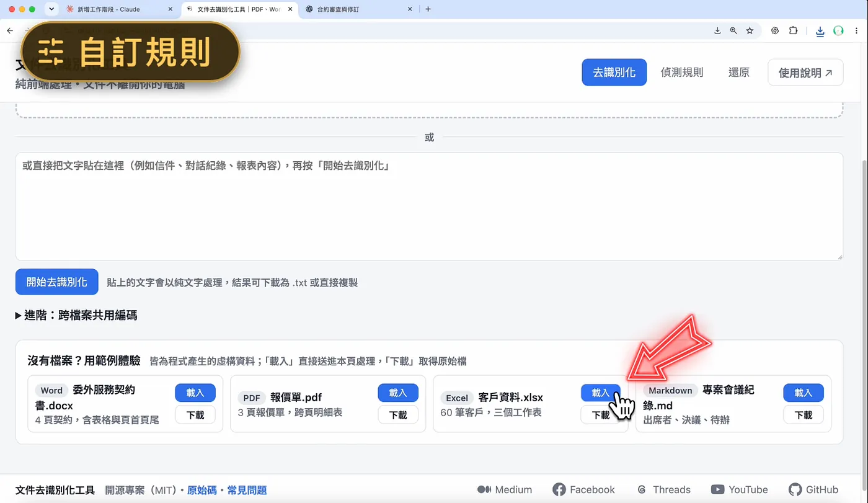Load the 客戶資料.xlsx sample
Screen dimensions: 868x503
[x=601, y=393]
